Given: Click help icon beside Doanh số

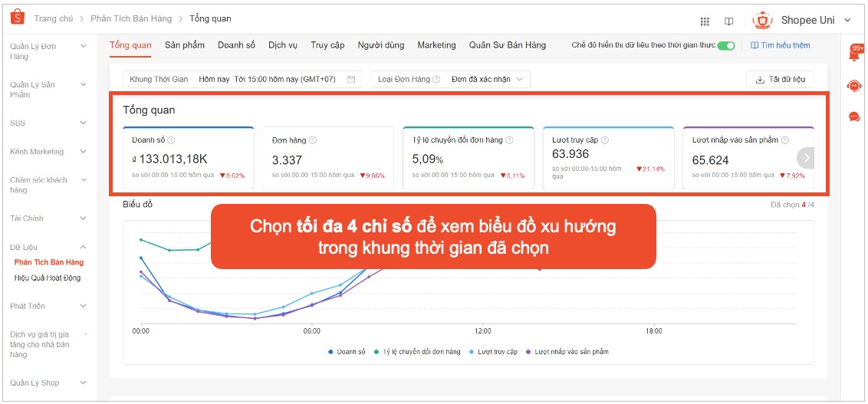Looking at the screenshot, I should tap(171, 140).
